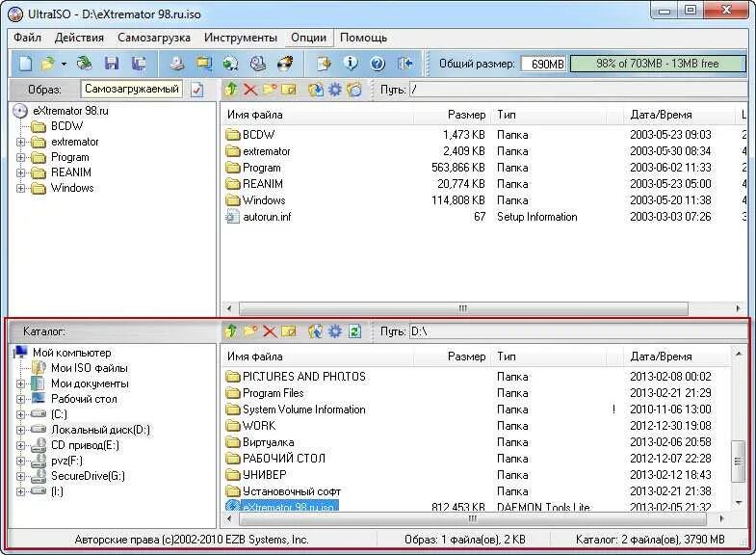Open the Действия menu
The image size is (756, 555).
pyautogui.click(x=79, y=38)
